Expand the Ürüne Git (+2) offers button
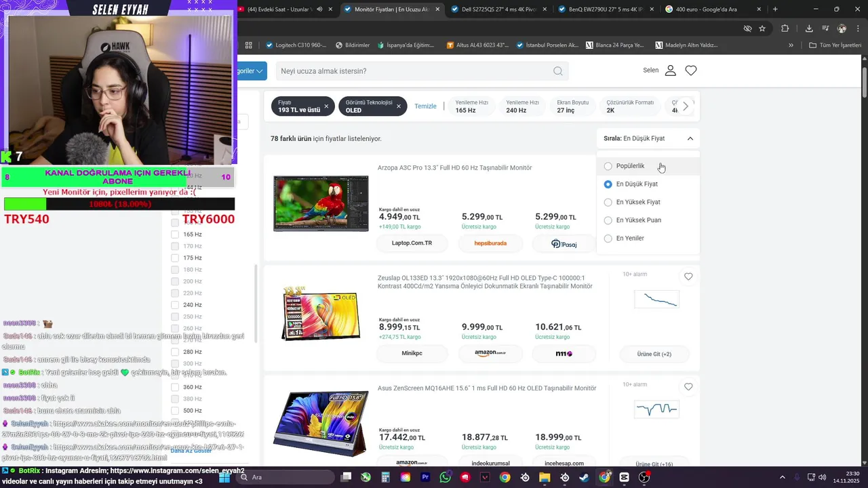This screenshot has width=868, height=488. tap(654, 354)
